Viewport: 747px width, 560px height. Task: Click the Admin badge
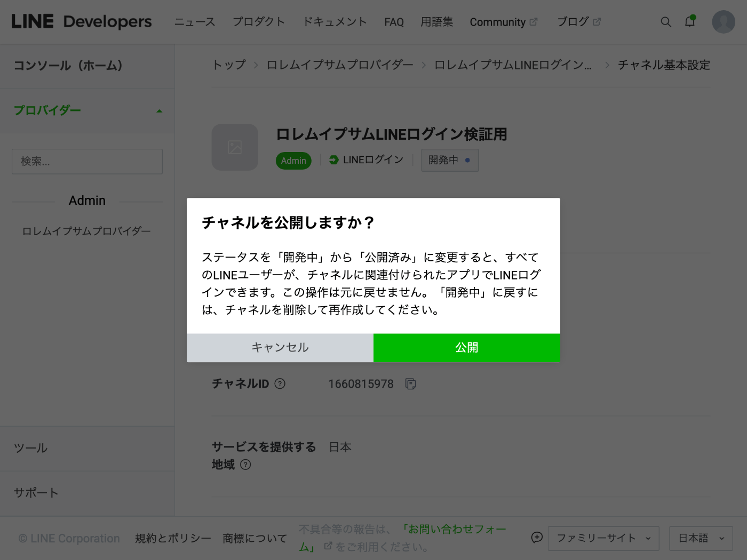pyautogui.click(x=293, y=161)
